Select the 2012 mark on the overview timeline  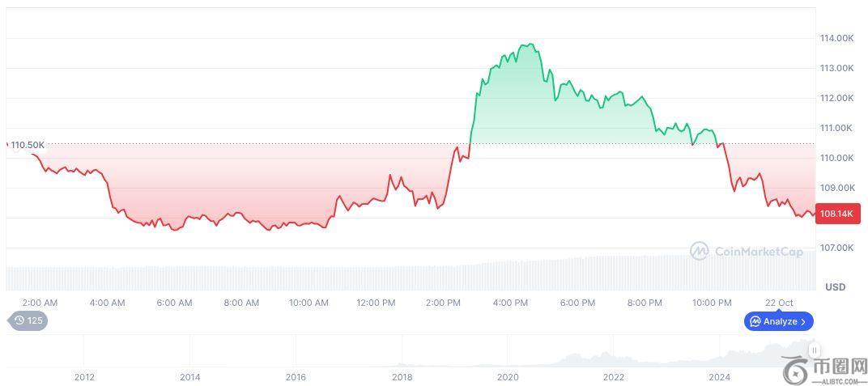(x=84, y=377)
